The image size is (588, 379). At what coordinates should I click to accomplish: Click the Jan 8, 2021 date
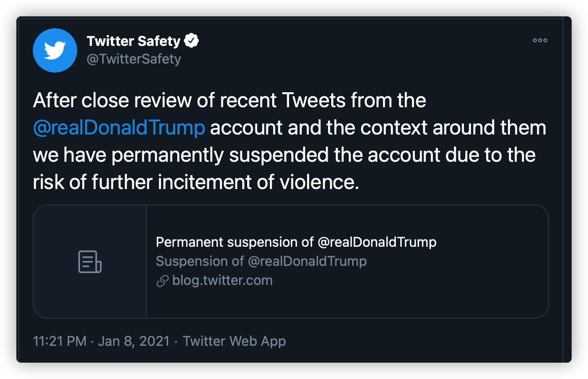[x=134, y=341]
